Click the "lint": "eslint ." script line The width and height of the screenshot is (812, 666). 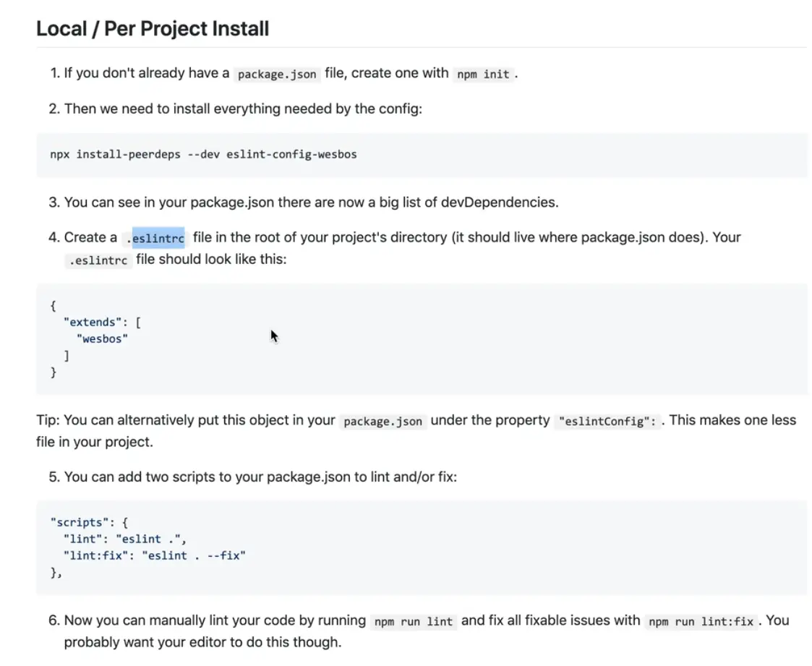point(125,539)
